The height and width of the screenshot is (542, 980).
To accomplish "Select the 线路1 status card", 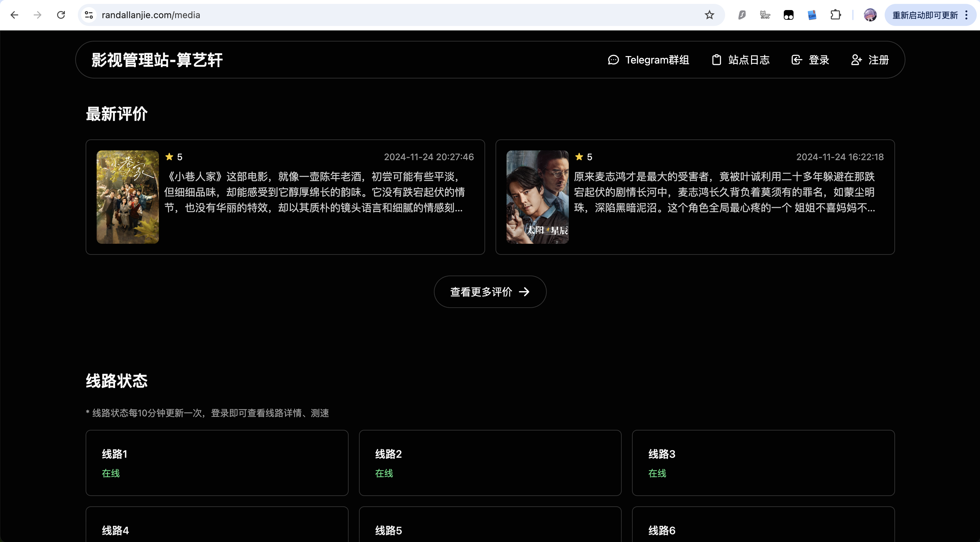I will (x=217, y=463).
